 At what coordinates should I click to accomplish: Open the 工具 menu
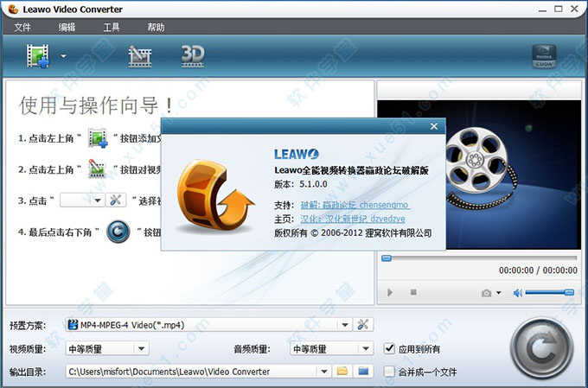pyautogui.click(x=112, y=27)
